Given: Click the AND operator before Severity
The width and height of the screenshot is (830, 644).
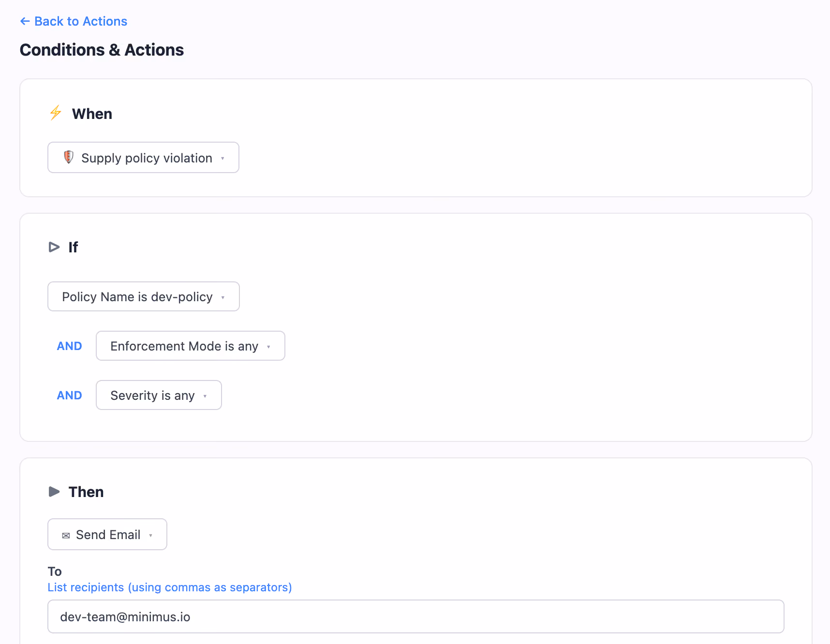Looking at the screenshot, I should tap(70, 395).
